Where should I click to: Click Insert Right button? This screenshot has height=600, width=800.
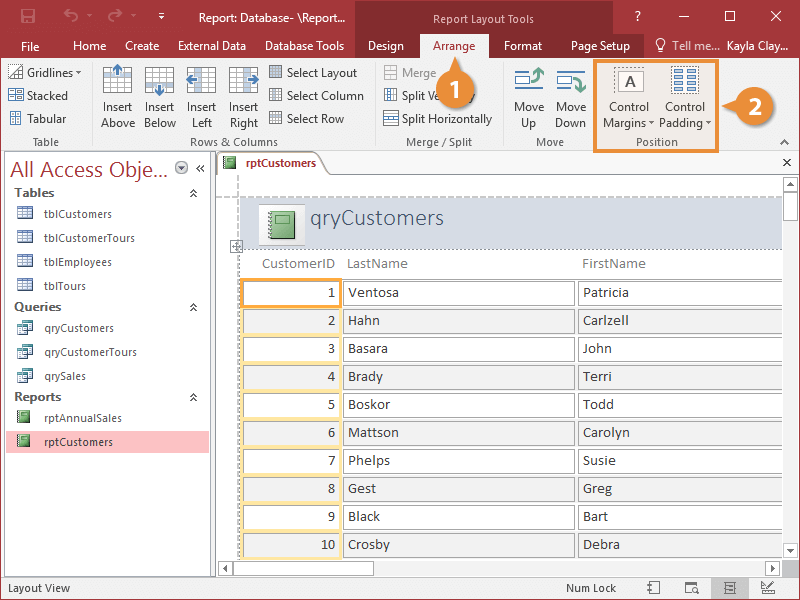[x=243, y=97]
